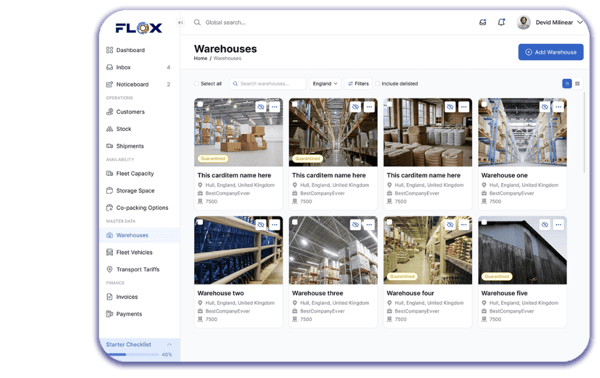Click the Shipments truck icon
The width and height of the screenshot is (600, 378).
tap(109, 146)
